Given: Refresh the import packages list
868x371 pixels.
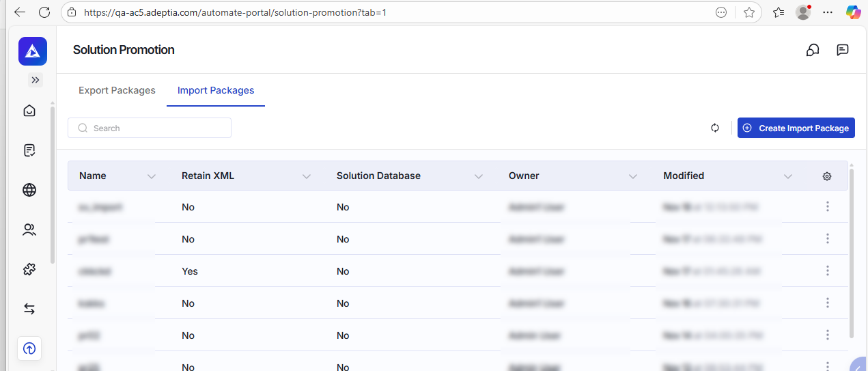Looking at the screenshot, I should pyautogui.click(x=715, y=128).
